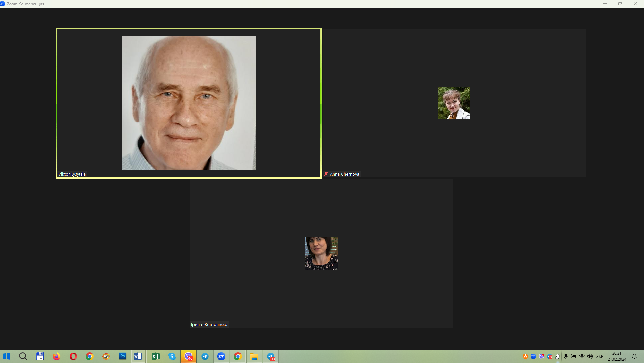This screenshot has width=644, height=363.
Task: Click Ірина Жовтоніжко's avatar picture
Action: pyautogui.click(x=321, y=253)
